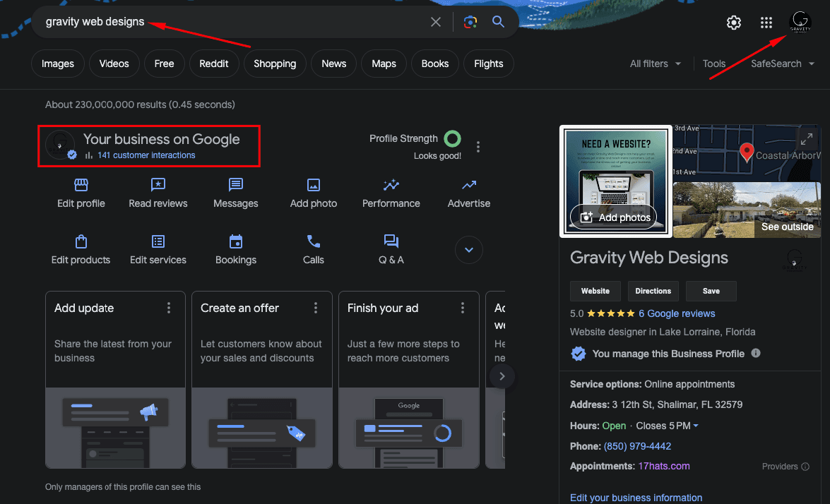Screen dimensions: 830x504
Task: Click the Gravity Web Designs business title
Action: [649, 258]
